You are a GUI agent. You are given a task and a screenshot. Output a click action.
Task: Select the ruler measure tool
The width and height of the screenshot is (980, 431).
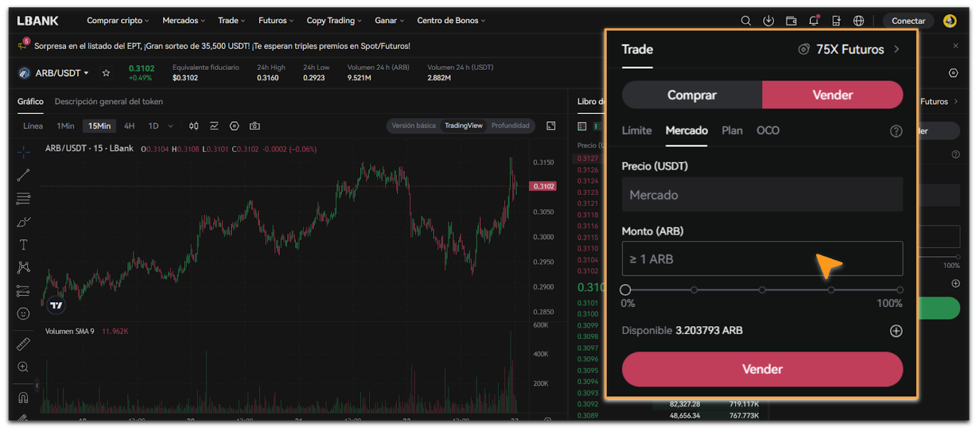click(x=23, y=344)
